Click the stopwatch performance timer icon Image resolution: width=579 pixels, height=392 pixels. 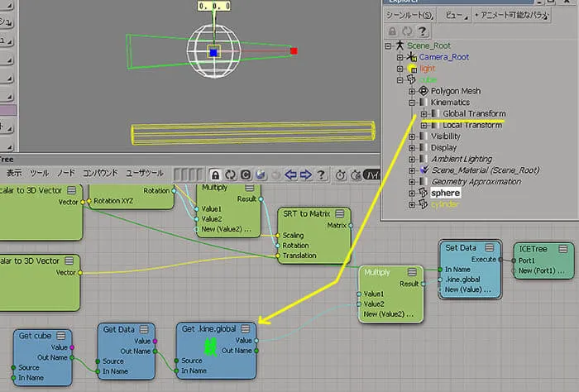click(340, 175)
